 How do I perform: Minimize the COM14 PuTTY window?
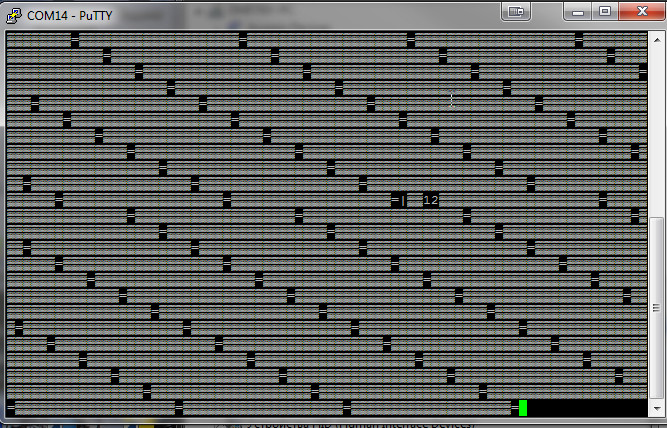578,11
